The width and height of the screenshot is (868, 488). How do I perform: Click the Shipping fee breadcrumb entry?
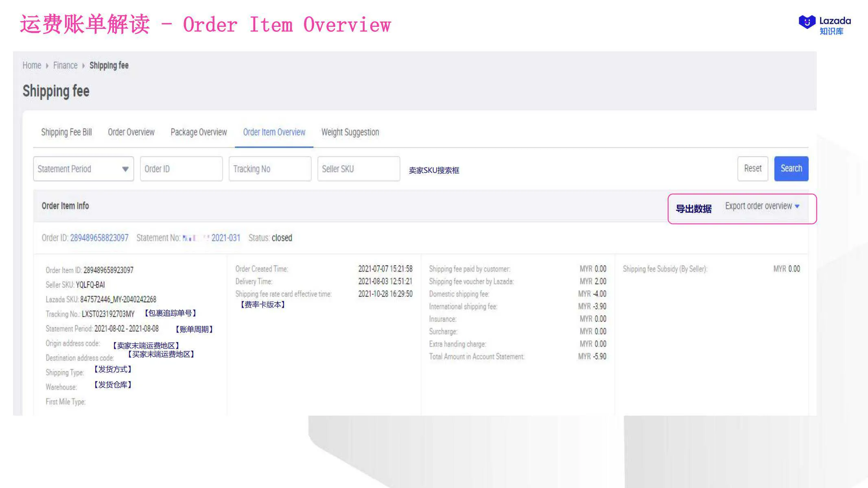click(109, 65)
